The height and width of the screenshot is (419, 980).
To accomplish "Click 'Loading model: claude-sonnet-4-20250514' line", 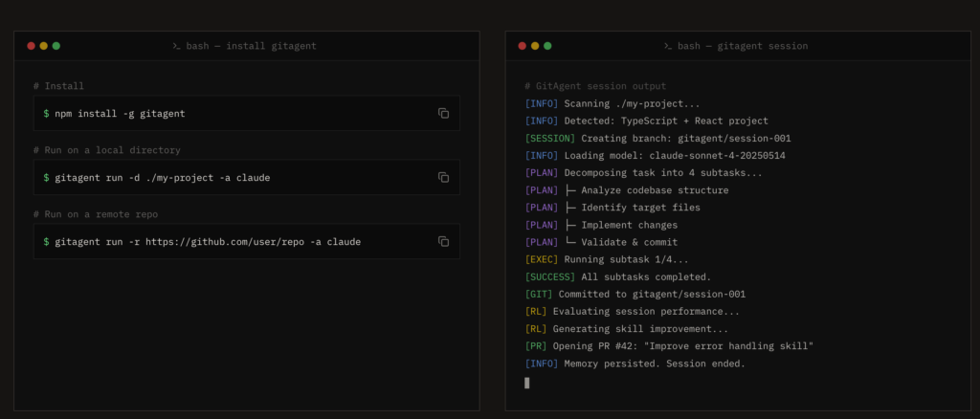I will 675,156.
